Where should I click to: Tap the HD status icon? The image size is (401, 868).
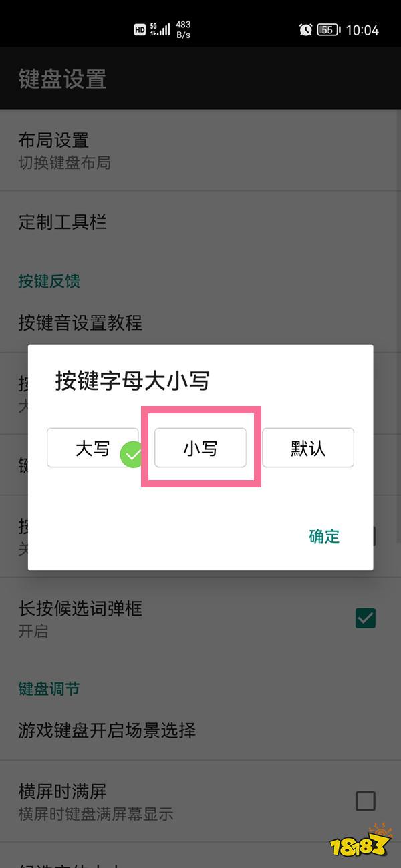140,29
